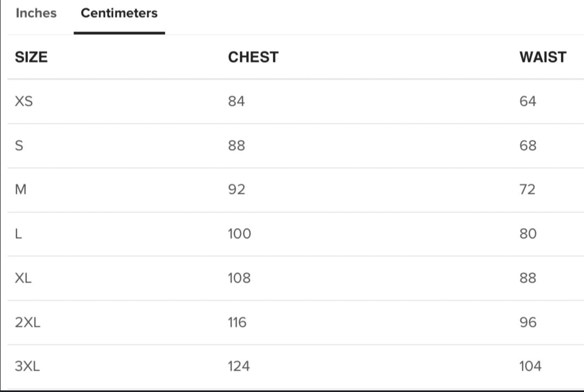Click the XS waist value 64

[x=528, y=101]
